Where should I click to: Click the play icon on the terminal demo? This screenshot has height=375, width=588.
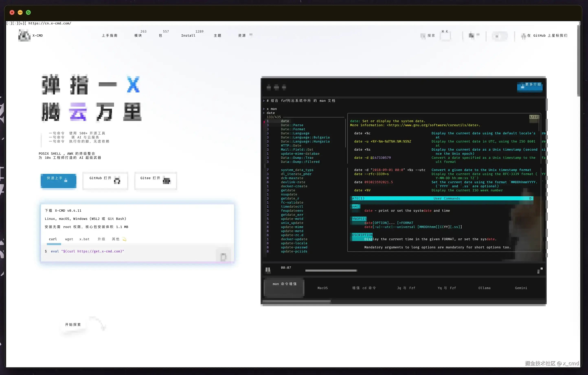click(268, 270)
